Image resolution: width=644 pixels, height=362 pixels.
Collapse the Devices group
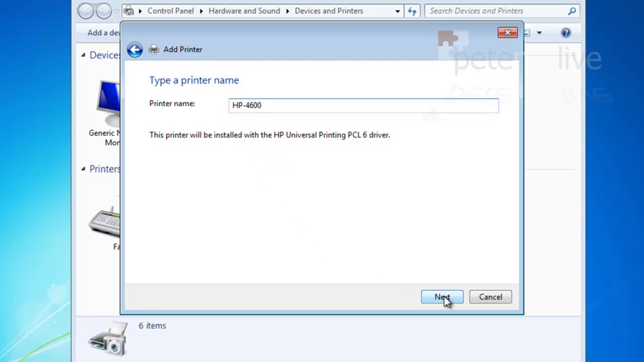(x=84, y=55)
